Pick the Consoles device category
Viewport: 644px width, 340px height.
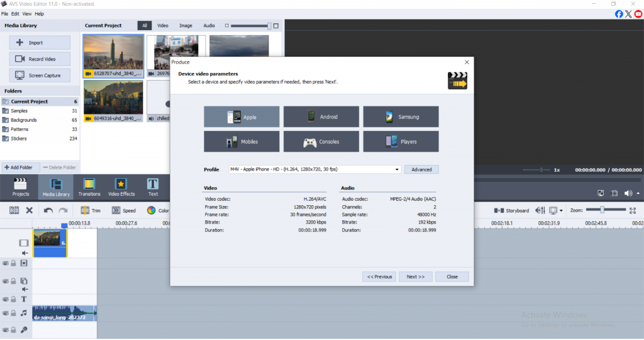321,142
